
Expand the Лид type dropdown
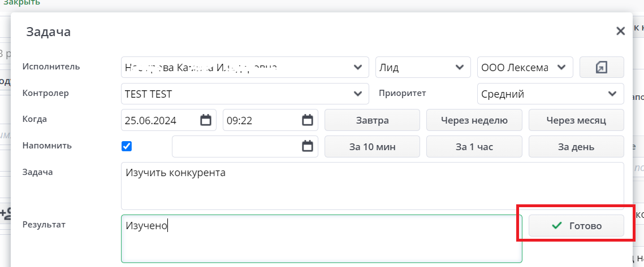(459, 67)
